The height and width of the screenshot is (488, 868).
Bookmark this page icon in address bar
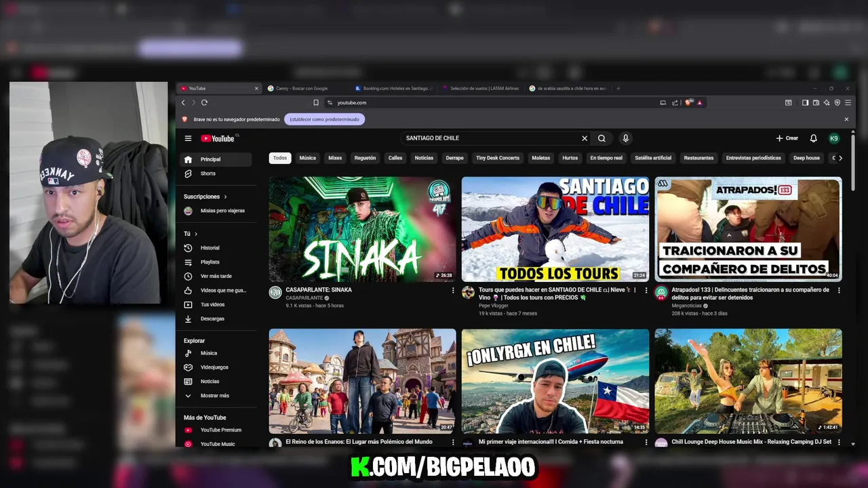click(x=316, y=102)
